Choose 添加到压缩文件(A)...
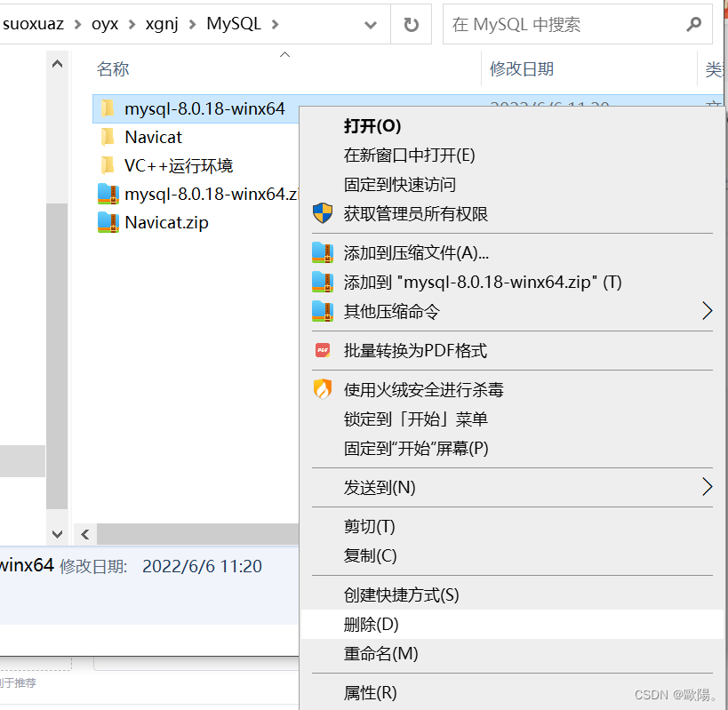This screenshot has width=728, height=710. [x=512, y=253]
